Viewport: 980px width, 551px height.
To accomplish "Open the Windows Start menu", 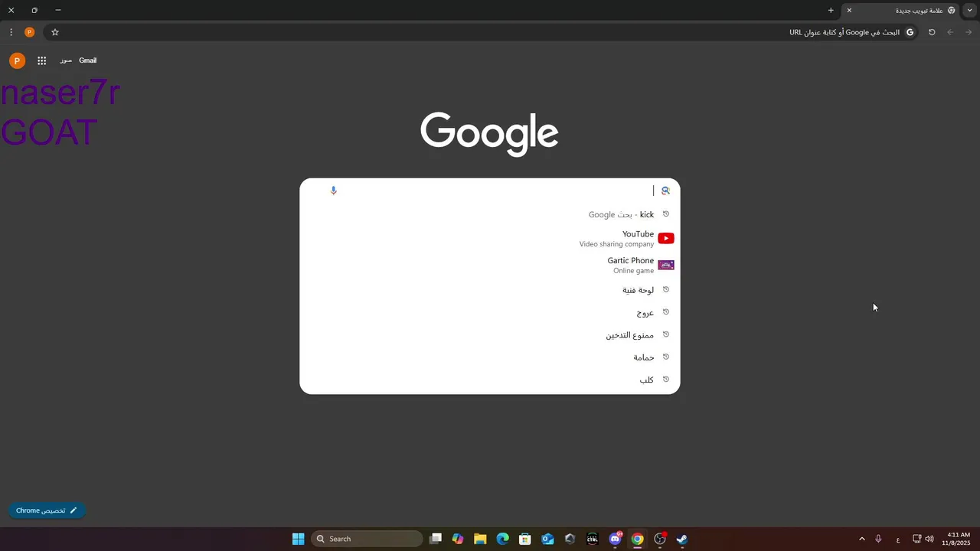I will click(299, 539).
